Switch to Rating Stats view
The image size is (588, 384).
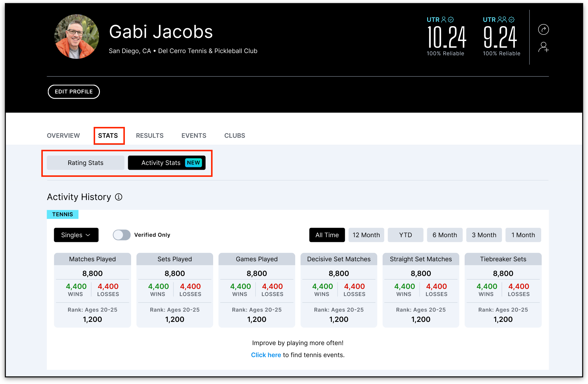point(86,163)
